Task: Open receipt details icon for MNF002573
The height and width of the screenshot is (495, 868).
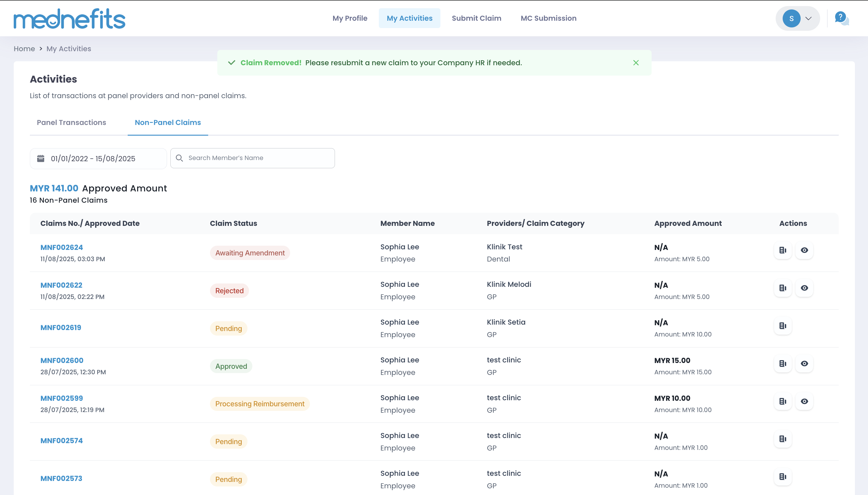Action: click(x=783, y=477)
